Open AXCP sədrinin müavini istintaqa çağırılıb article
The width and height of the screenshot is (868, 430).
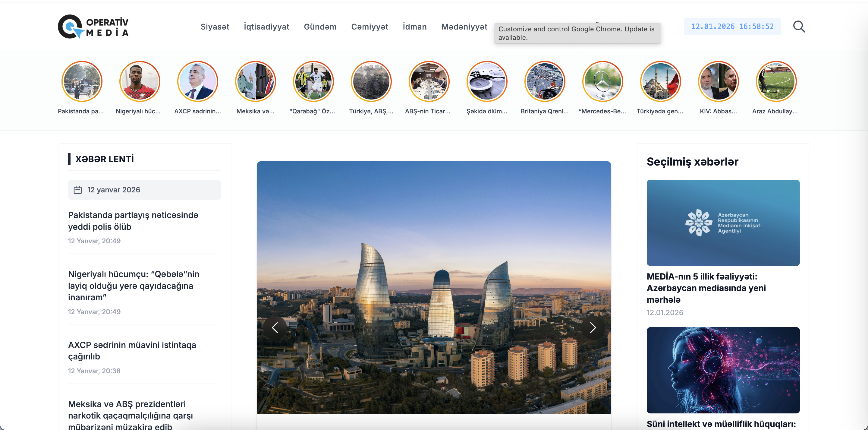click(x=132, y=351)
